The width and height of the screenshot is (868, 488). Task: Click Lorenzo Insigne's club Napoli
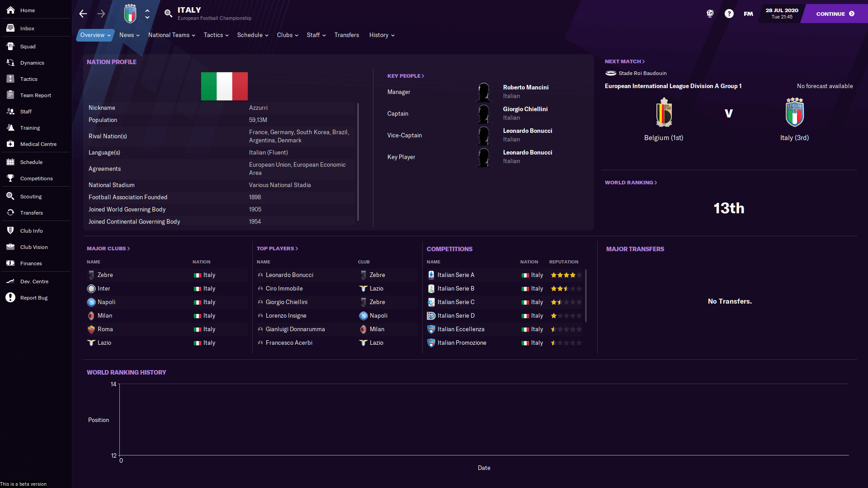tap(378, 315)
